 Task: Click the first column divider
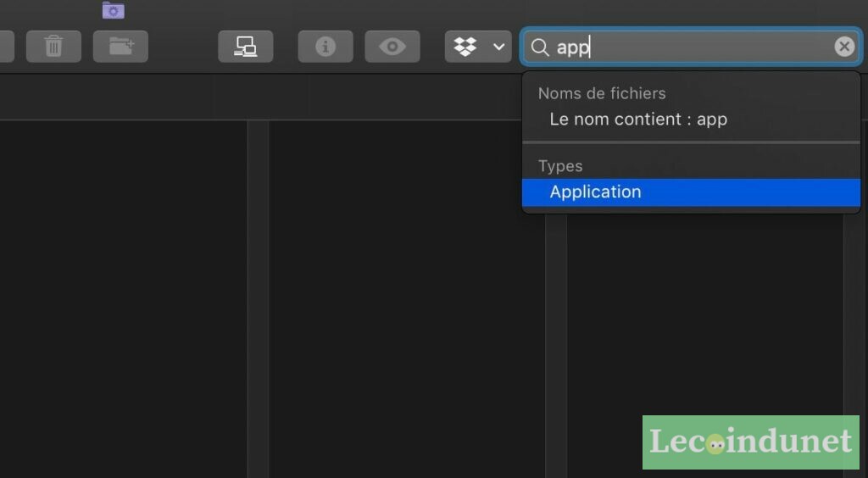[258, 297]
